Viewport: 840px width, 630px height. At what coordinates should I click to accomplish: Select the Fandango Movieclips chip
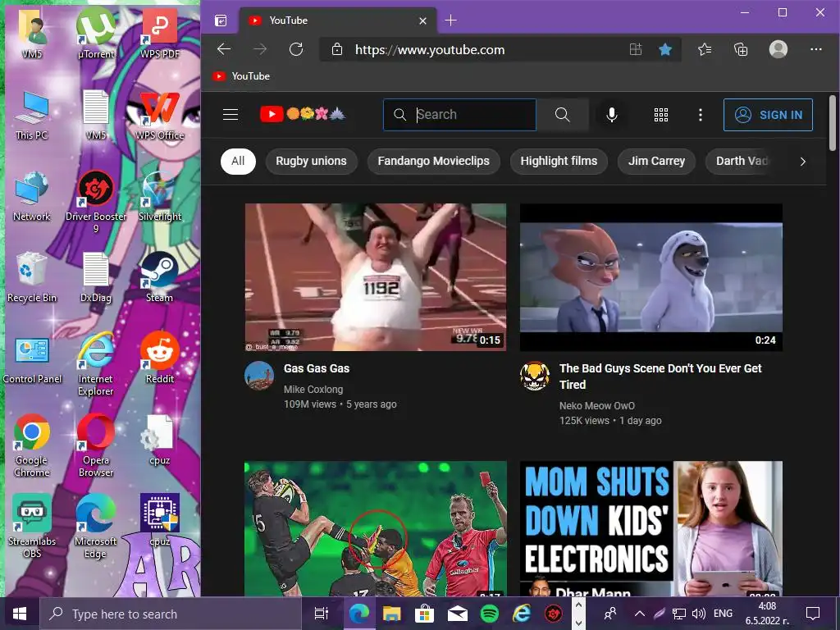click(433, 161)
